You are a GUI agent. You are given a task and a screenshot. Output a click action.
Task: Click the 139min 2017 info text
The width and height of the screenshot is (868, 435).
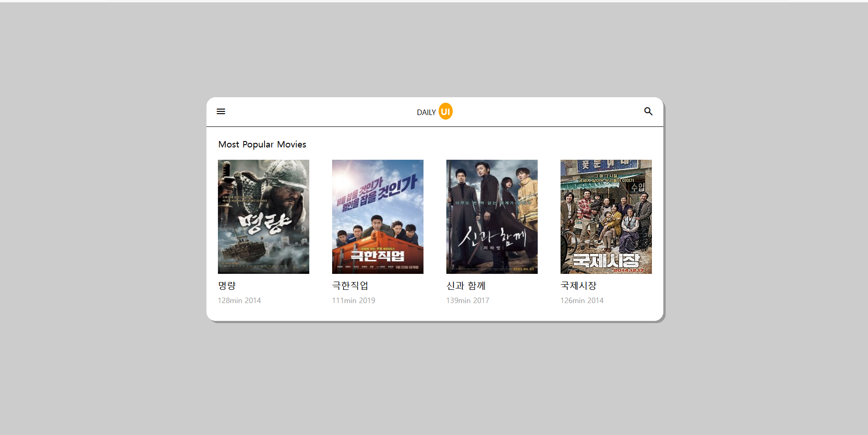pos(468,300)
